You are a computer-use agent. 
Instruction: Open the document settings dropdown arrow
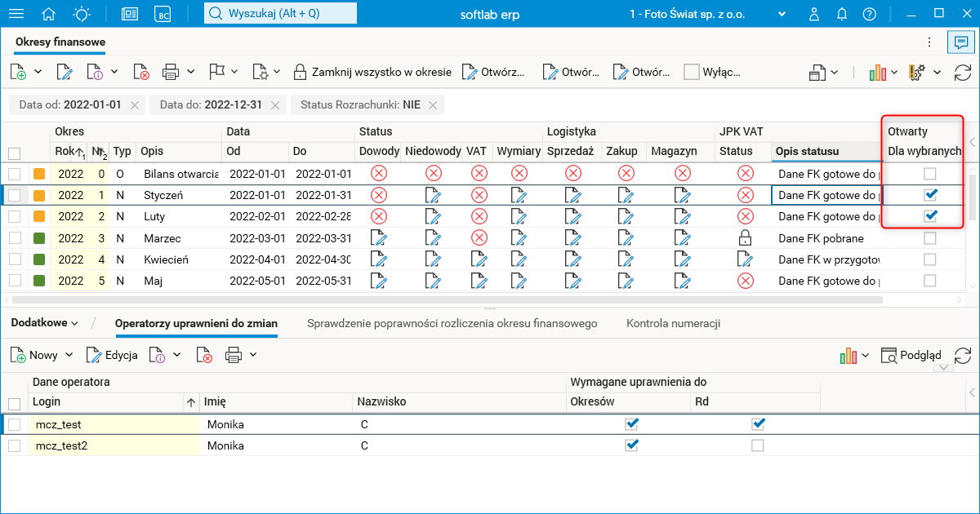click(278, 72)
